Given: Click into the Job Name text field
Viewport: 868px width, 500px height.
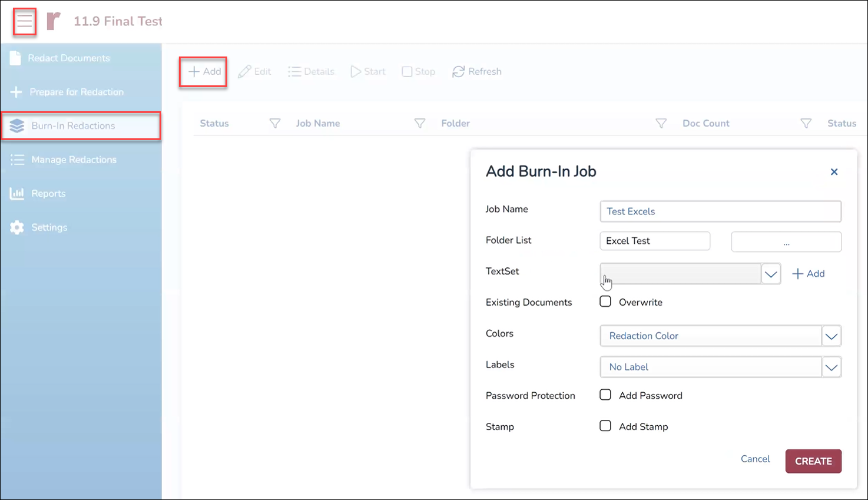Looking at the screenshot, I should point(720,211).
